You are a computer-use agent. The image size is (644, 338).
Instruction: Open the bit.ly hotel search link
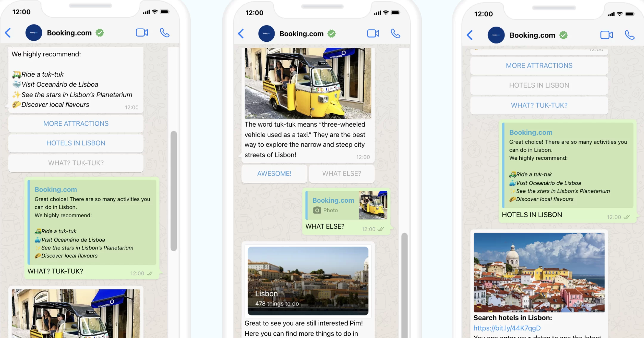pos(507,328)
